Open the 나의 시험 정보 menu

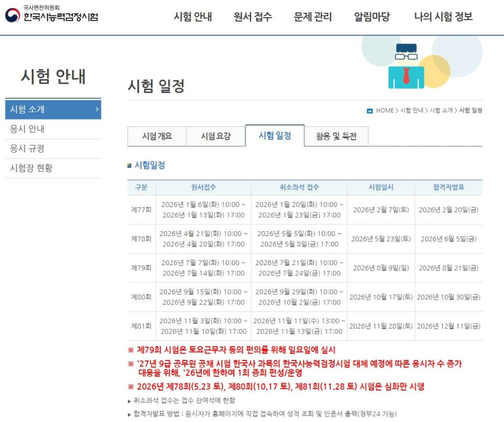443,16
